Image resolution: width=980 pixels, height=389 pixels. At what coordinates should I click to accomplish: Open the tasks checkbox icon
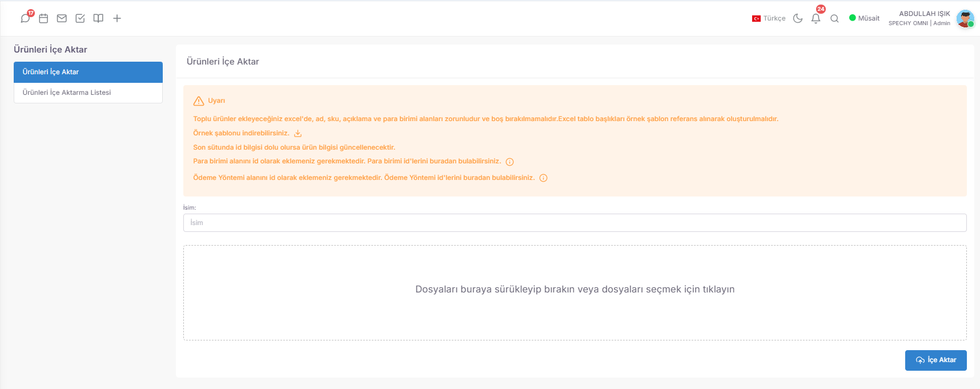(x=80, y=18)
